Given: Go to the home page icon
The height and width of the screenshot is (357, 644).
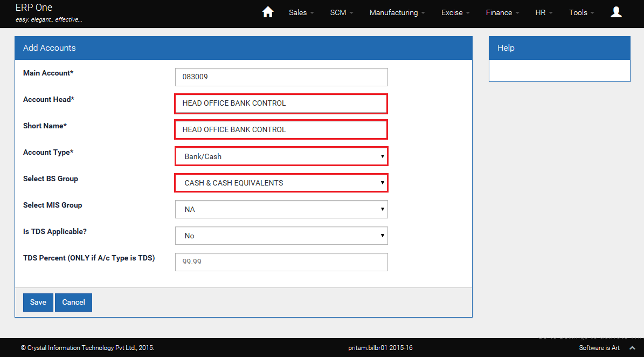Looking at the screenshot, I should (x=268, y=12).
